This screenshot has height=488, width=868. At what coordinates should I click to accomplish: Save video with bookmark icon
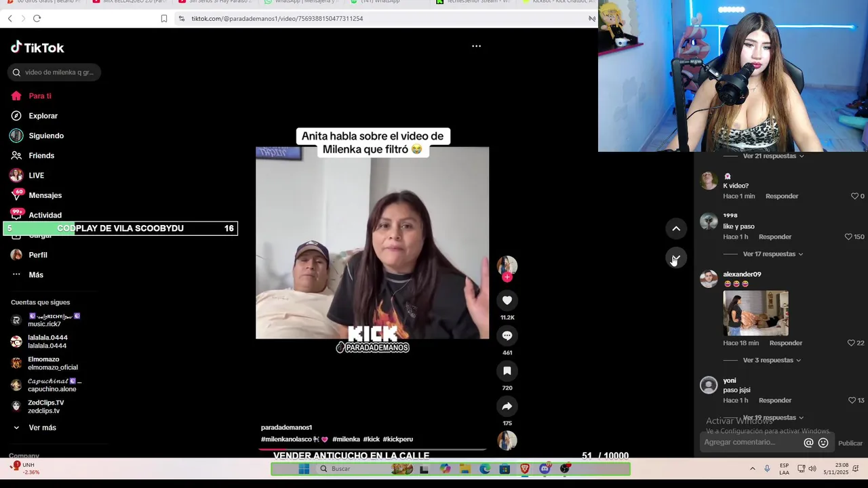[x=507, y=371]
